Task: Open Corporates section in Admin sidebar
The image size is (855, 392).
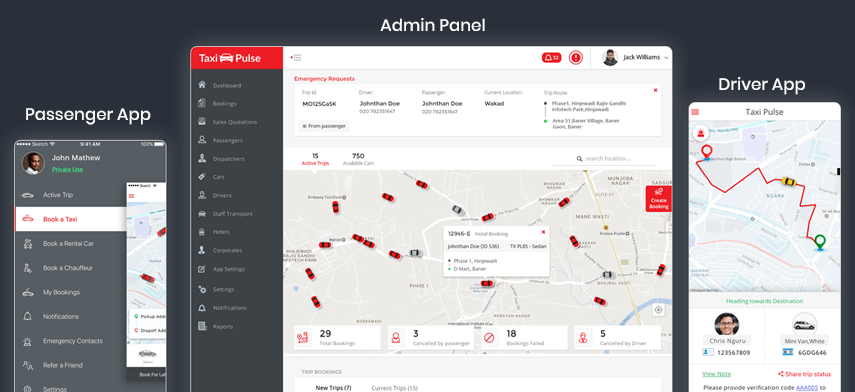Action: pyautogui.click(x=227, y=250)
